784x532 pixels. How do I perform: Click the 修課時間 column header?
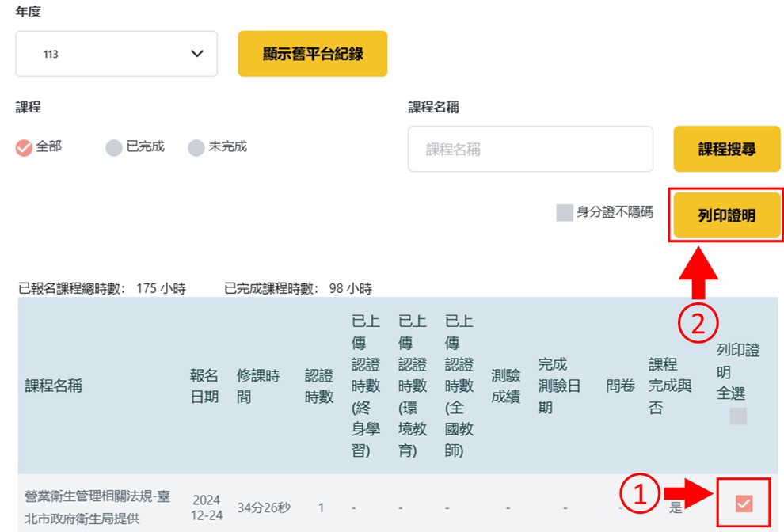(257, 386)
